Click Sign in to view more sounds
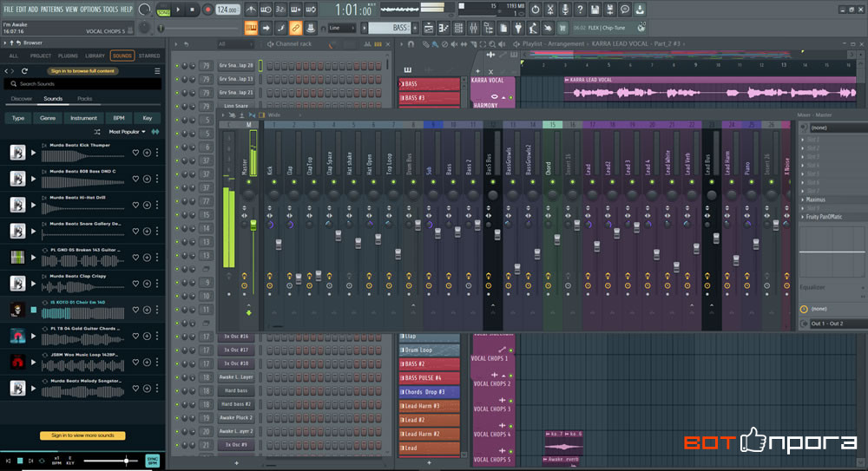Image resolution: width=868 pixels, height=471 pixels. [82, 435]
